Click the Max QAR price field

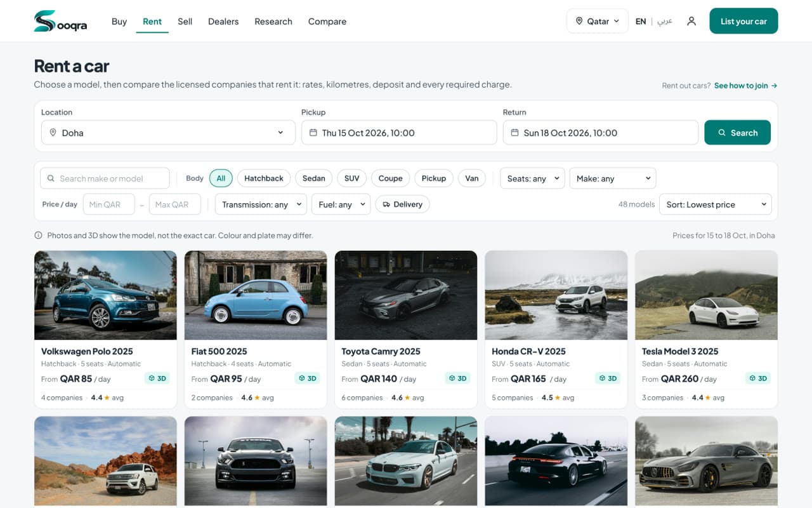pos(175,204)
